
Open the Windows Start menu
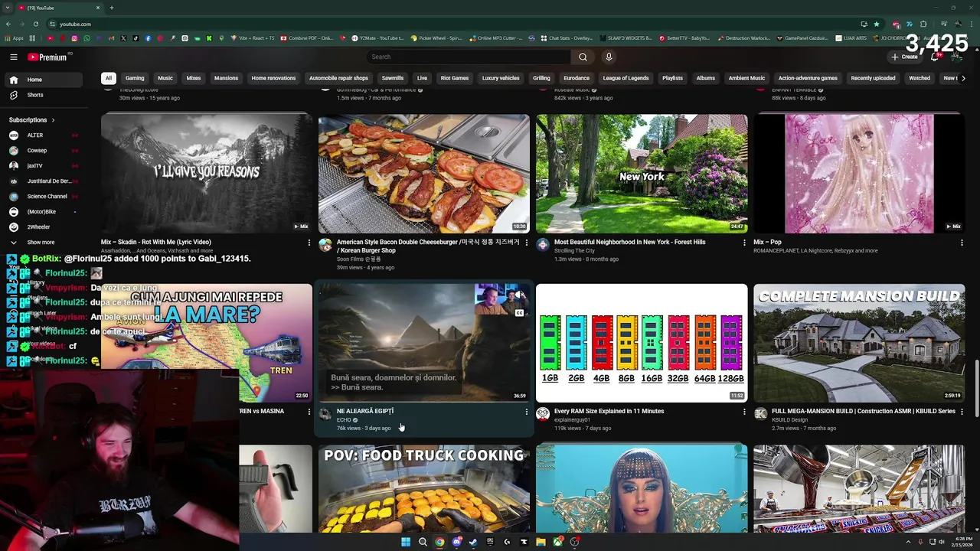406,542
